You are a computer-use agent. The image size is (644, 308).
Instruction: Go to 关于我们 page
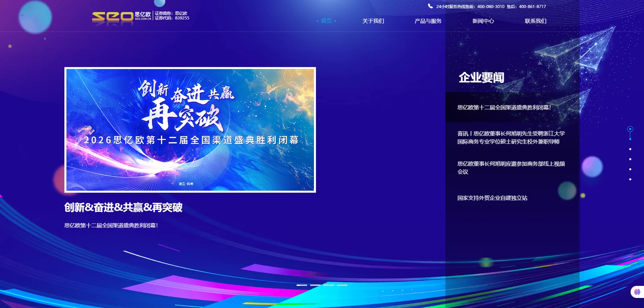pos(373,21)
